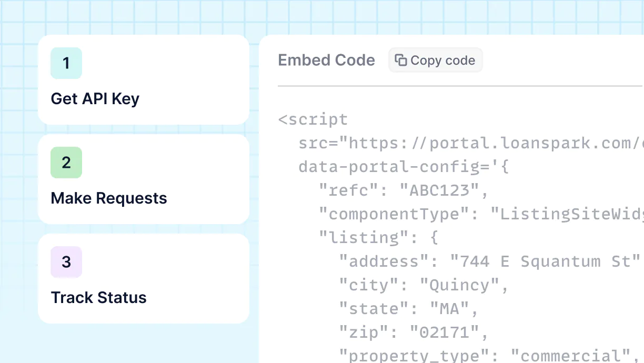Click the "componentType" code line
Screen dimensions: 644x363
[481, 214]
